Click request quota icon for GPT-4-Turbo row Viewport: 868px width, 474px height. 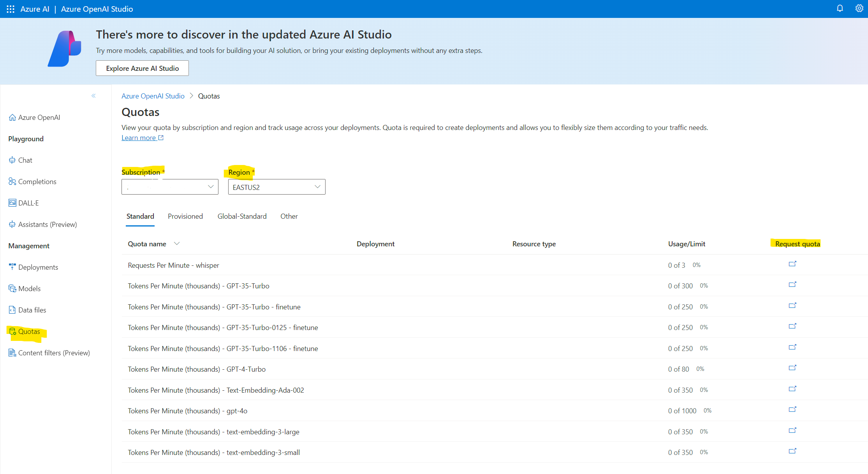click(792, 368)
